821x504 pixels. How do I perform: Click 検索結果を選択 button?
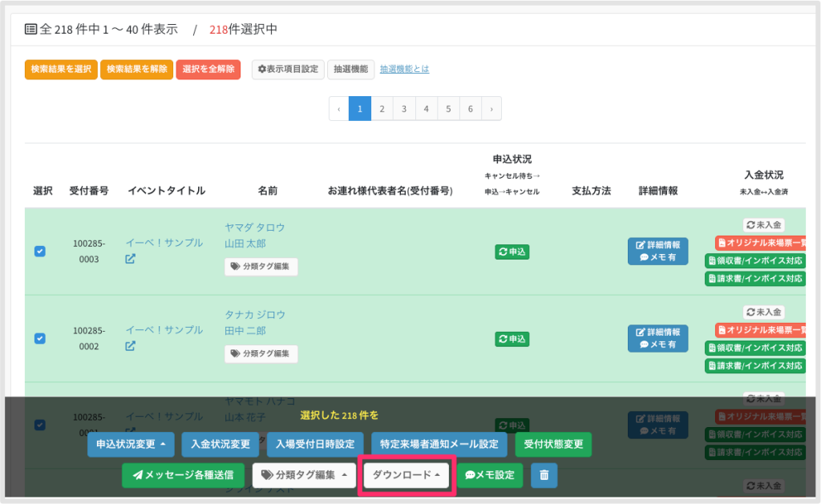pos(61,69)
